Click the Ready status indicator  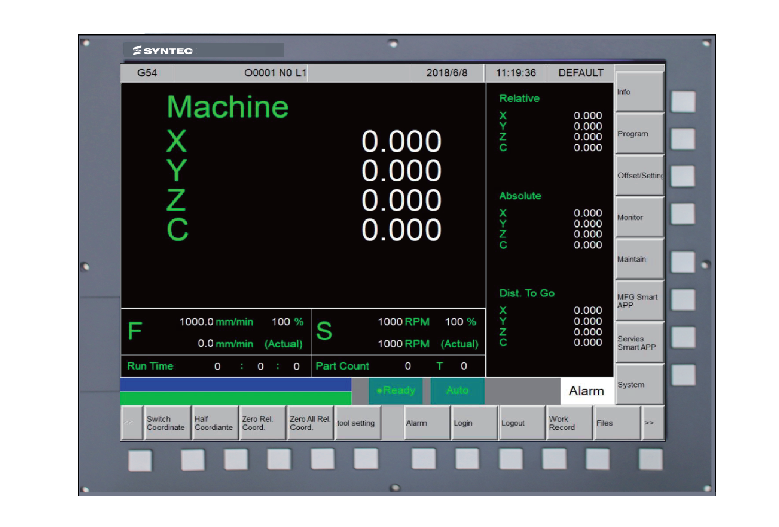click(x=397, y=391)
